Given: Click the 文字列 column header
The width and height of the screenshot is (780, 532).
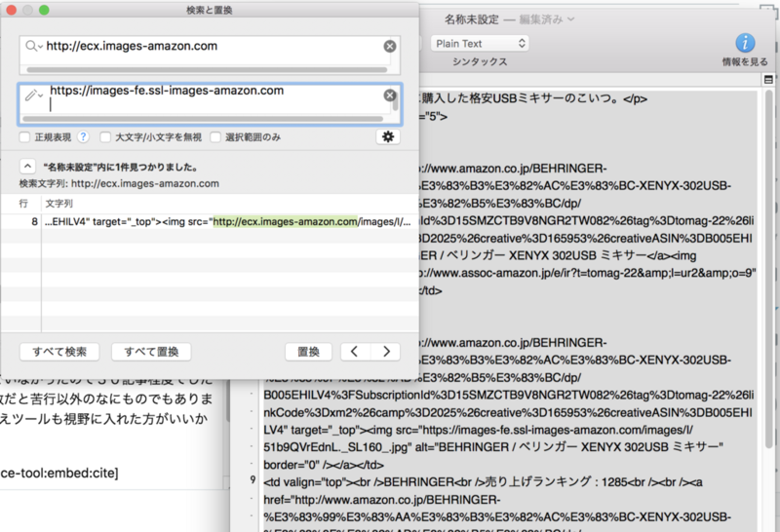Looking at the screenshot, I should 59,204.
